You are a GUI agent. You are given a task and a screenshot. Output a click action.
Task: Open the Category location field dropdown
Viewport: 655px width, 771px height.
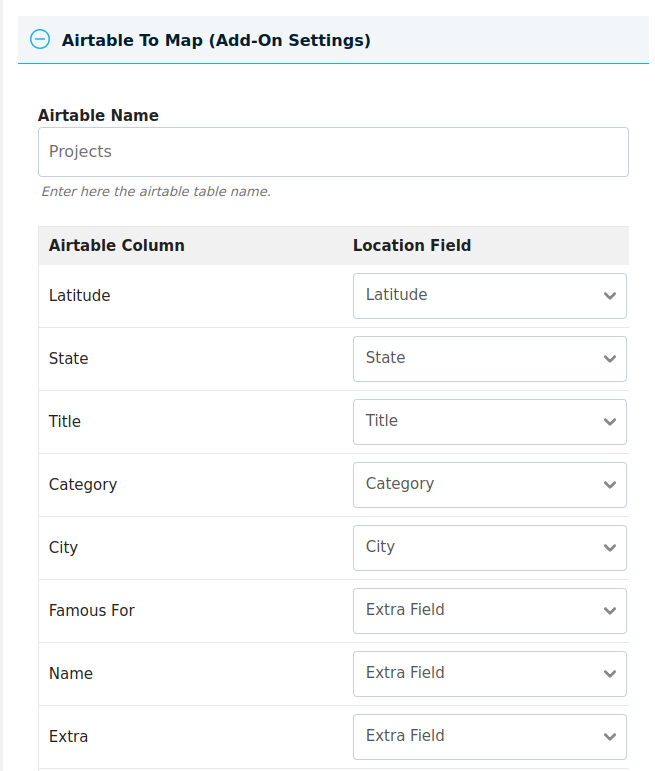point(490,485)
